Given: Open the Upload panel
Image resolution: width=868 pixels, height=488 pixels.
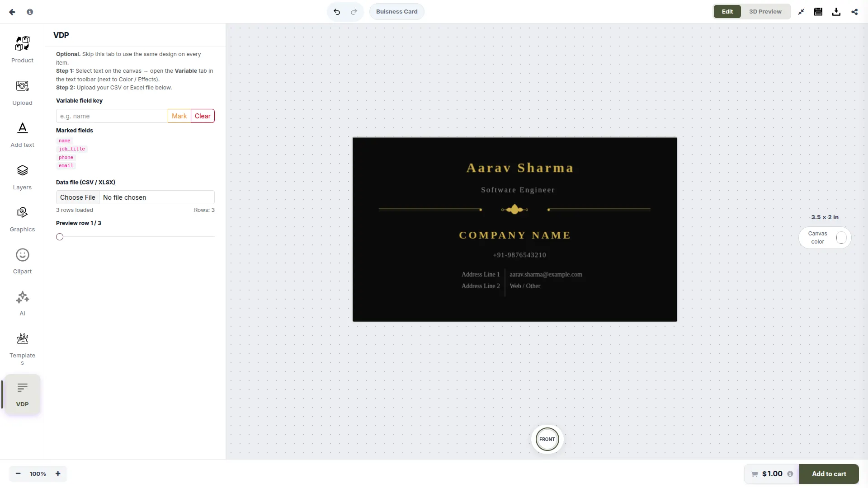Looking at the screenshot, I should tap(22, 93).
